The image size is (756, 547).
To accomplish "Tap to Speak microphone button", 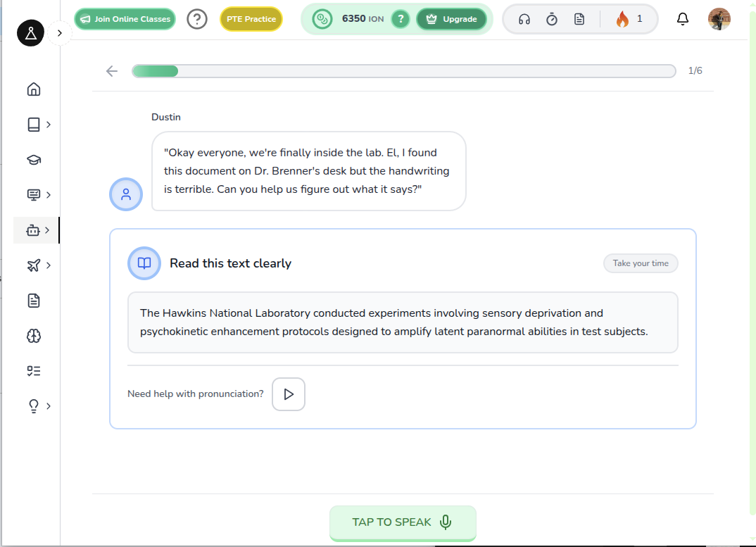I will (402, 522).
